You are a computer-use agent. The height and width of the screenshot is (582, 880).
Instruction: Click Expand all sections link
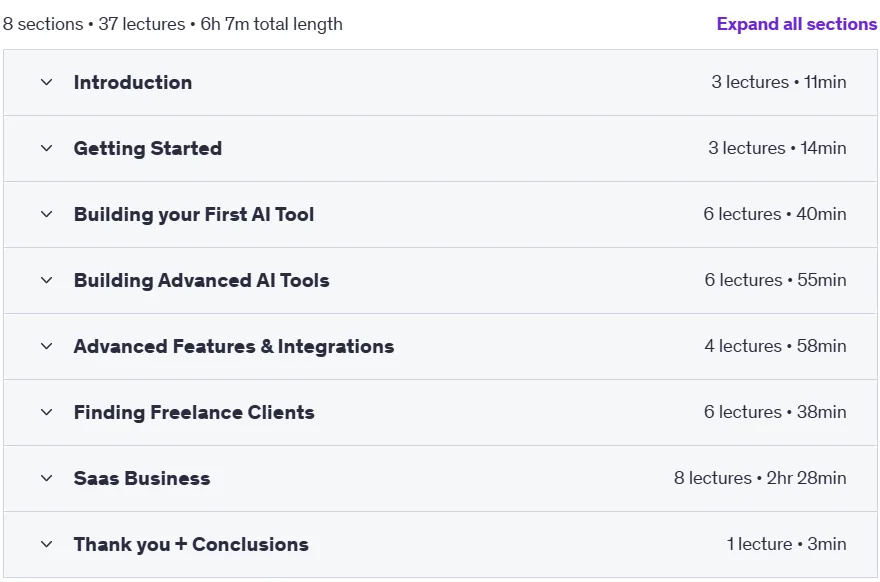point(796,24)
